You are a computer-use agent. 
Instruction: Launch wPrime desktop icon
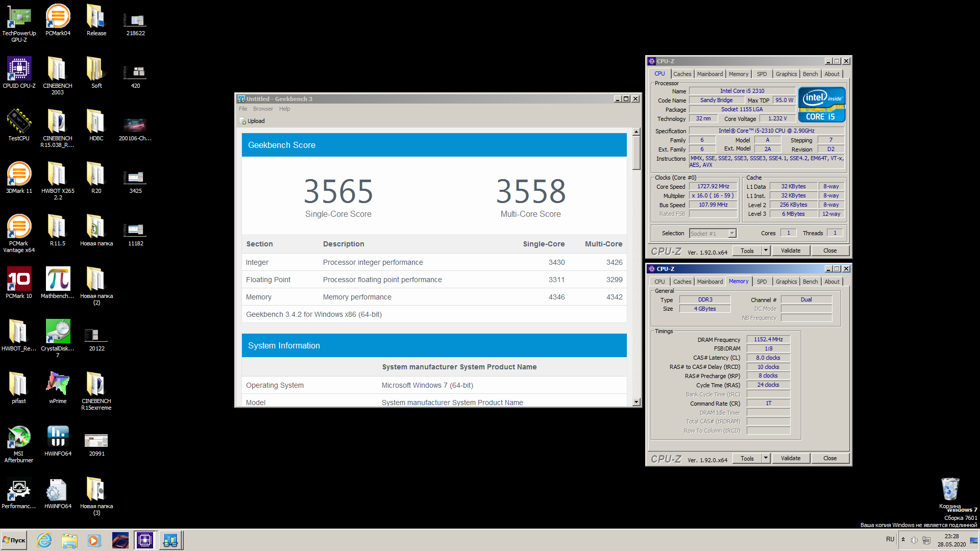(58, 388)
